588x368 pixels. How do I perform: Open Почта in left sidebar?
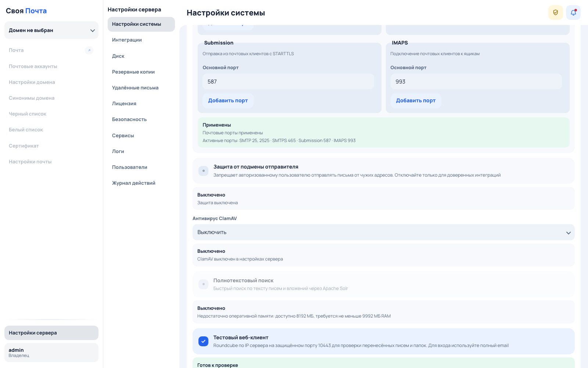pos(51,50)
